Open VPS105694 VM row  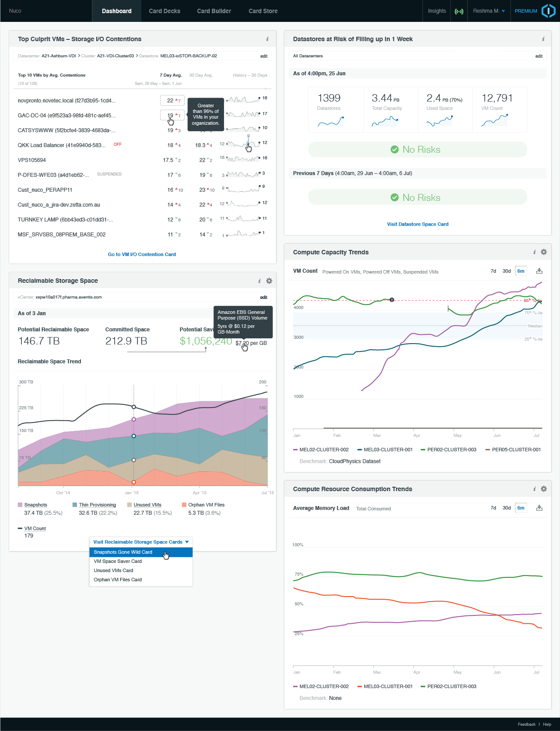(143, 160)
